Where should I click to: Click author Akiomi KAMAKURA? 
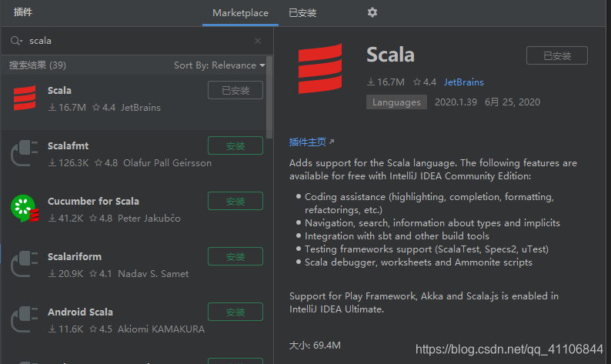click(x=161, y=329)
